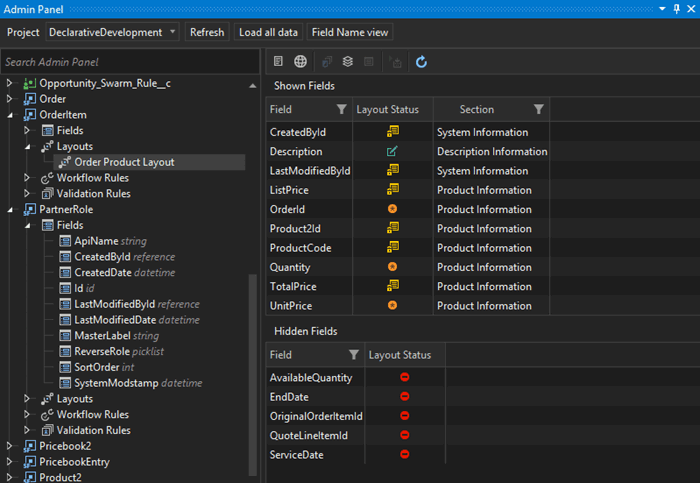Collapse the OrderItem object node

[9, 115]
